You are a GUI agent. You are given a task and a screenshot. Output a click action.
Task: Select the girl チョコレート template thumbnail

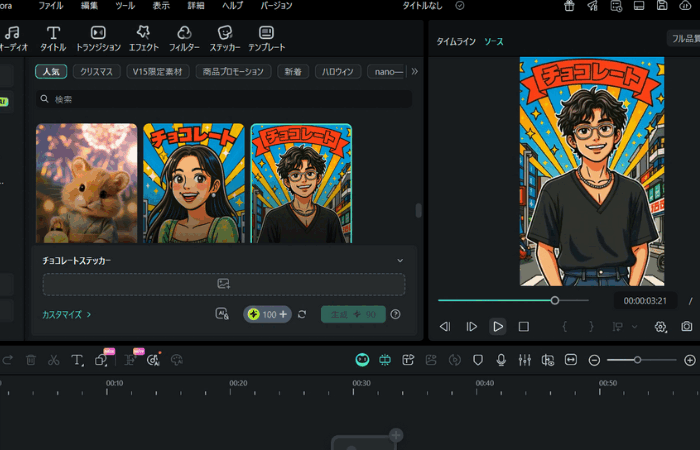pyautogui.click(x=194, y=183)
